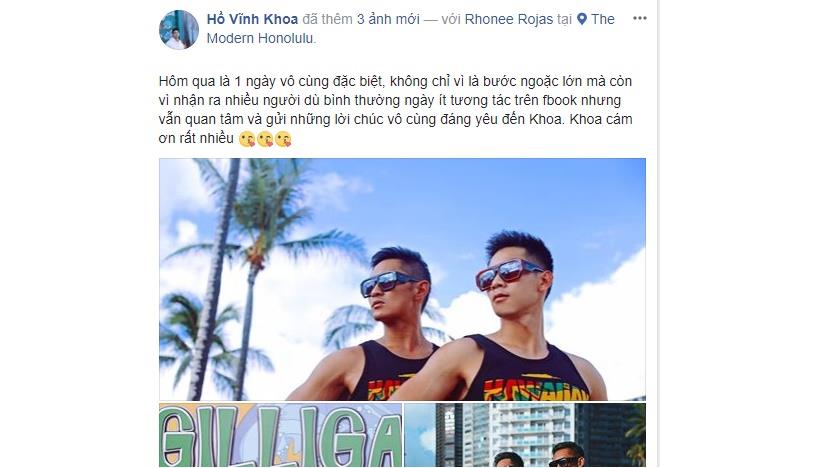Open the '3 ảnh mới' photos link

point(388,19)
